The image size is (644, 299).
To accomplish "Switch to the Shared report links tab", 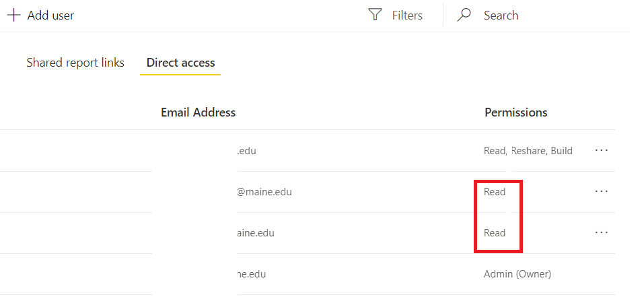I will pyautogui.click(x=75, y=63).
